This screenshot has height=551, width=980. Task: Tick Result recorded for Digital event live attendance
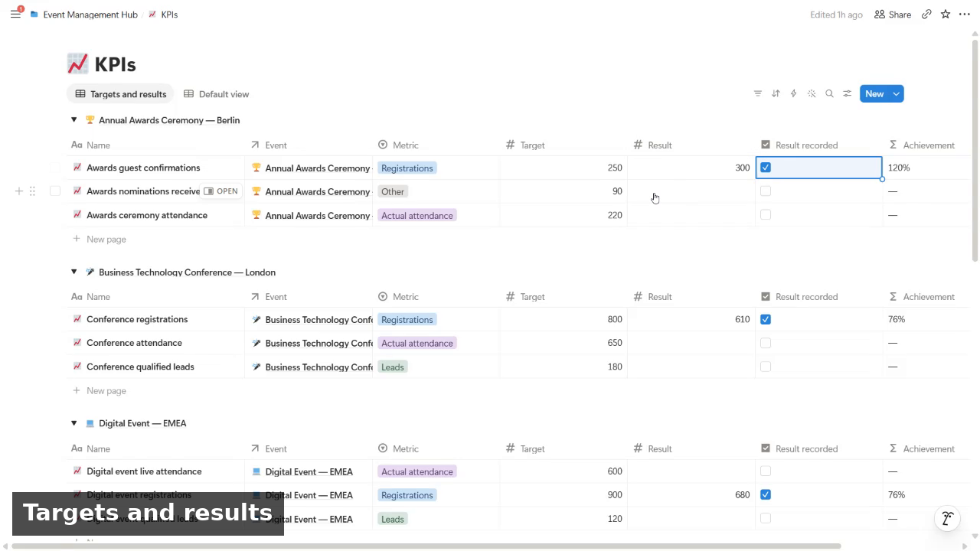click(766, 471)
